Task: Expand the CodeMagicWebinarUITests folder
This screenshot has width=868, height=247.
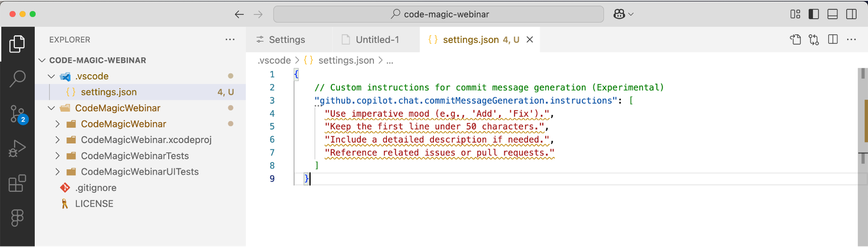Action: tap(57, 172)
